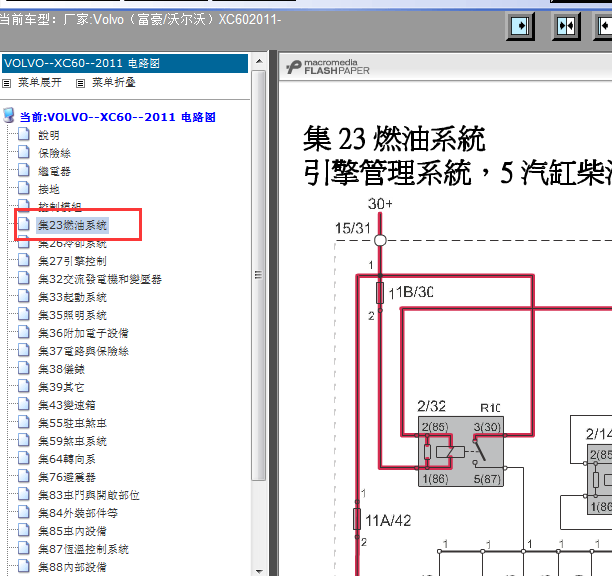This screenshot has width=612, height=576.
Task: Open the 接地 ground entry
Action: pos(49,189)
